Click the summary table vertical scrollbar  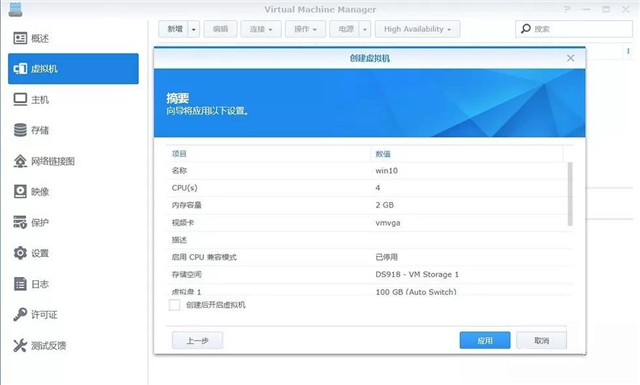pyautogui.click(x=570, y=194)
